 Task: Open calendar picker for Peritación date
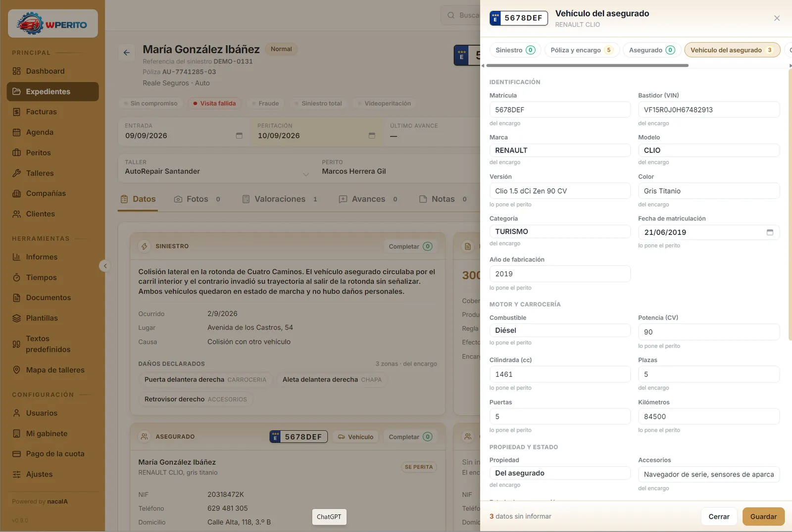click(372, 136)
